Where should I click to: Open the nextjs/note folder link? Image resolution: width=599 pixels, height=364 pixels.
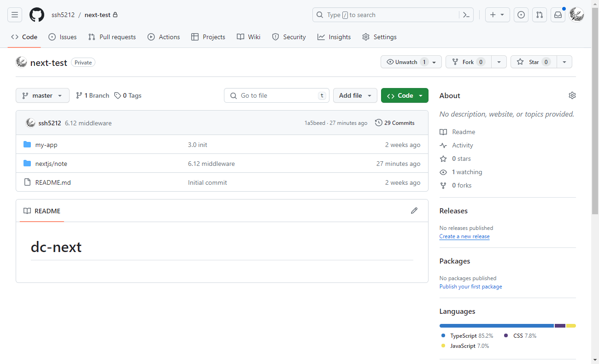[51, 164]
